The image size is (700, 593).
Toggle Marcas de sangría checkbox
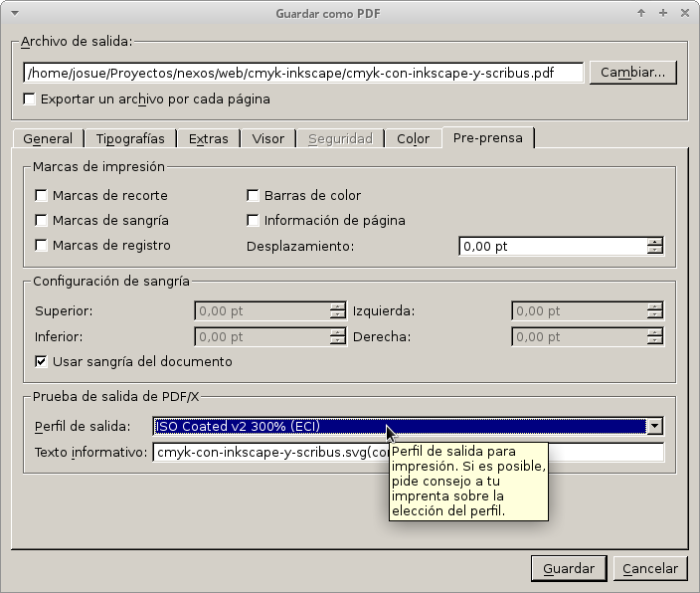pos(42,221)
